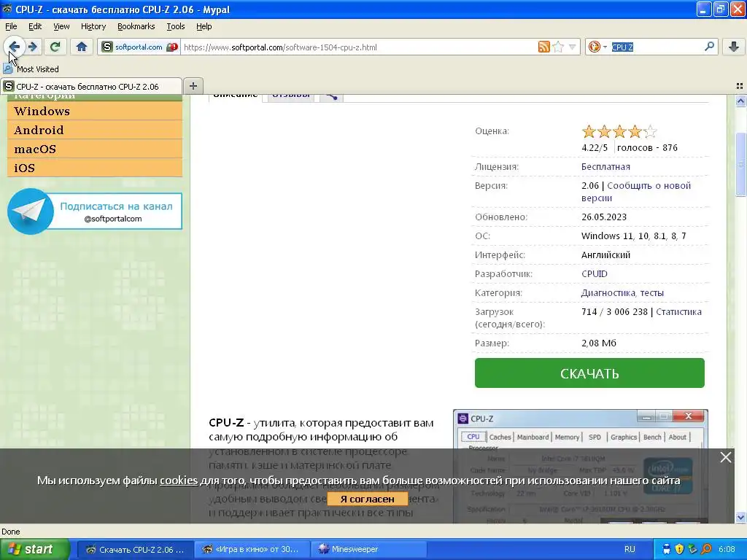Click the page scrollbar down arrow
The width and height of the screenshot is (747, 560).
(x=740, y=517)
